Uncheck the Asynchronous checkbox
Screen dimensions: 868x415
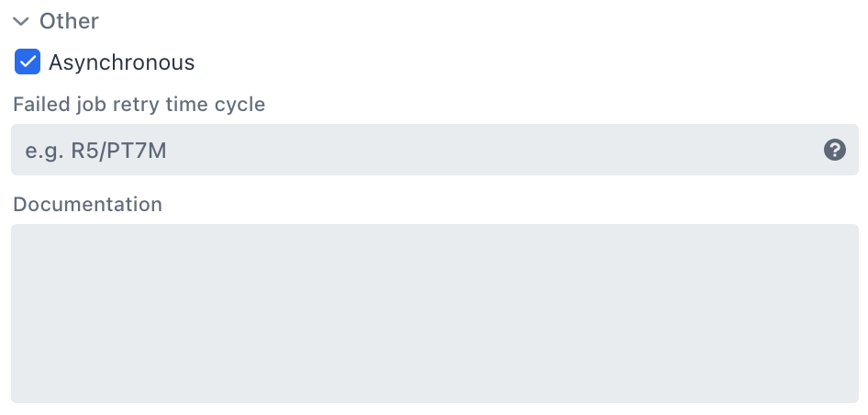point(28,62)
